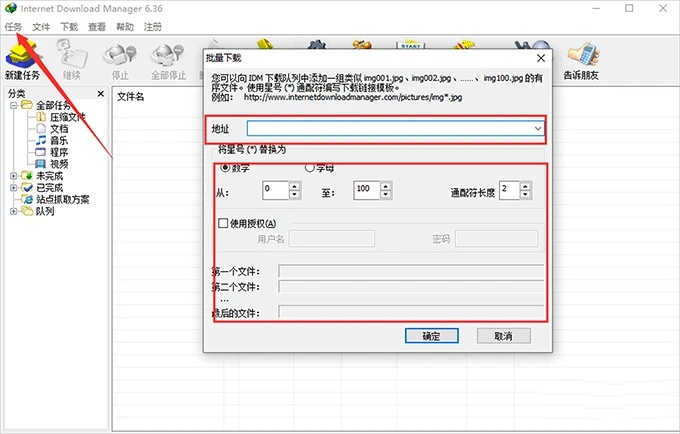Click the 最后的文件 preview field
680x434 pixels.
411,312
